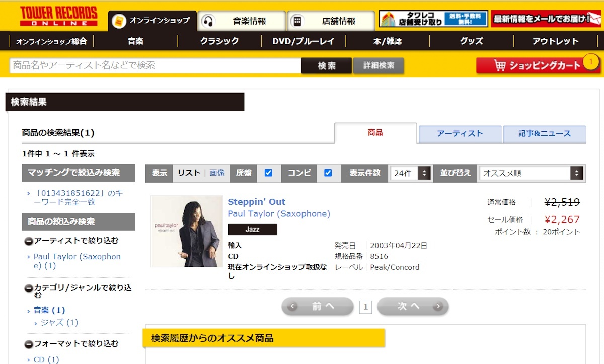Select the オンラインショップ tab
This screenshot has width=604, height=364.
153,21
